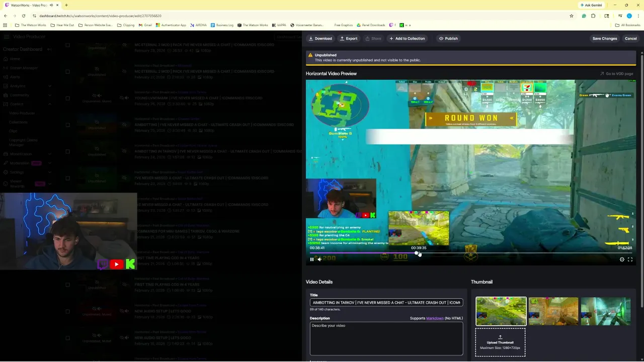Open the Export option
This screenshot has width=644, height=362.
tap(348, 38)
